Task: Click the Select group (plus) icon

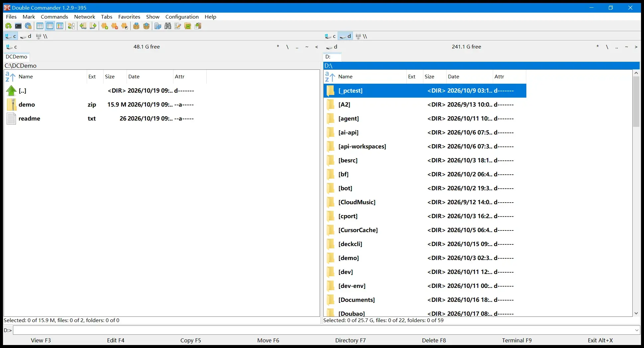Action: click(x=105, y=26)
